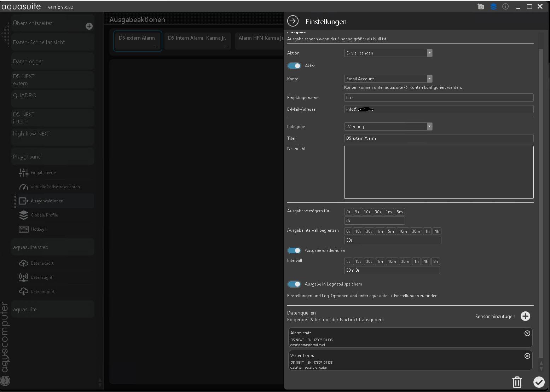The image size is (550, 392).
Task: Select the D5 intern Alarm Karma jr. tab
Action: click(197, 41)
